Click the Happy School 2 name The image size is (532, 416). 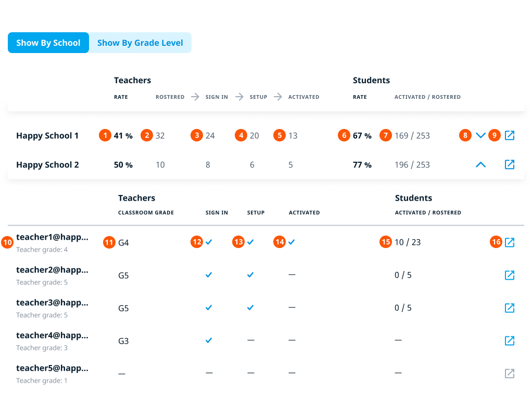tap(47, 165)
